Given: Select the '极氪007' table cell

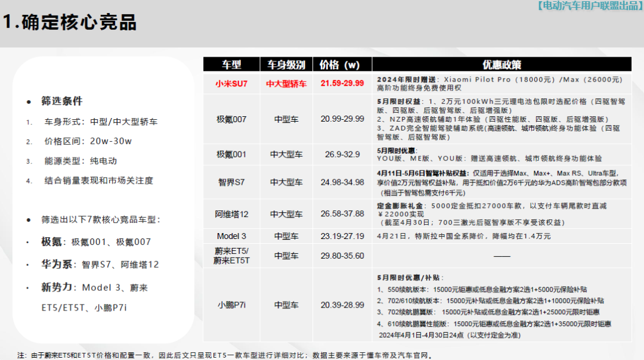Looking at the screenshot, I should coord(231,119).
